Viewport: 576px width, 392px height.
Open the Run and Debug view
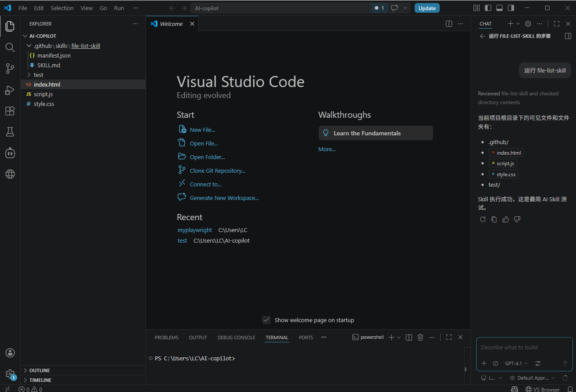(x=10, y=90)
